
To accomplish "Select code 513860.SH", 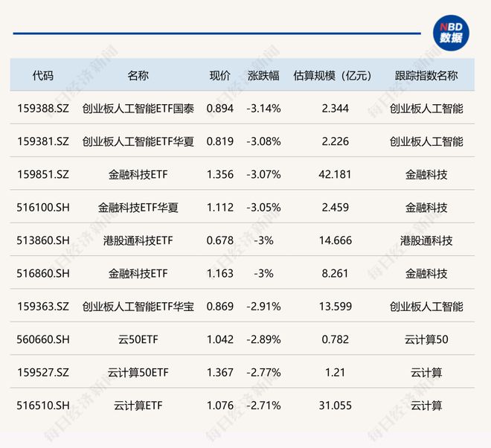I will pyautogui.click(x=43, y=240).
